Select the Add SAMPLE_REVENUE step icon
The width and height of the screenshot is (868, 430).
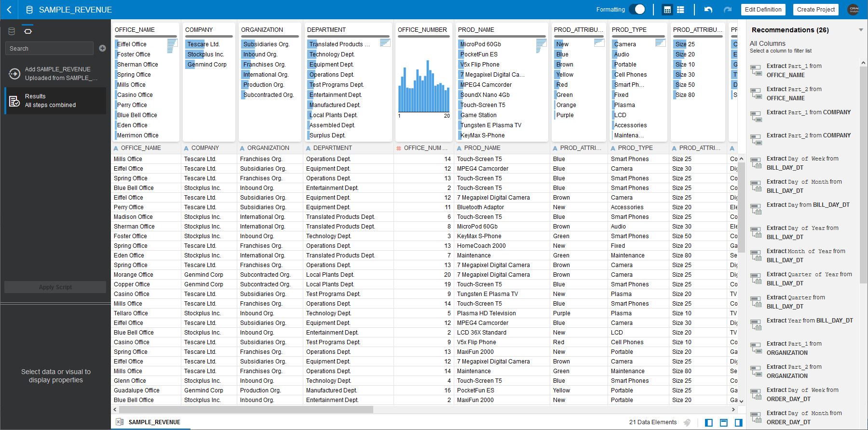coord(14,74)
